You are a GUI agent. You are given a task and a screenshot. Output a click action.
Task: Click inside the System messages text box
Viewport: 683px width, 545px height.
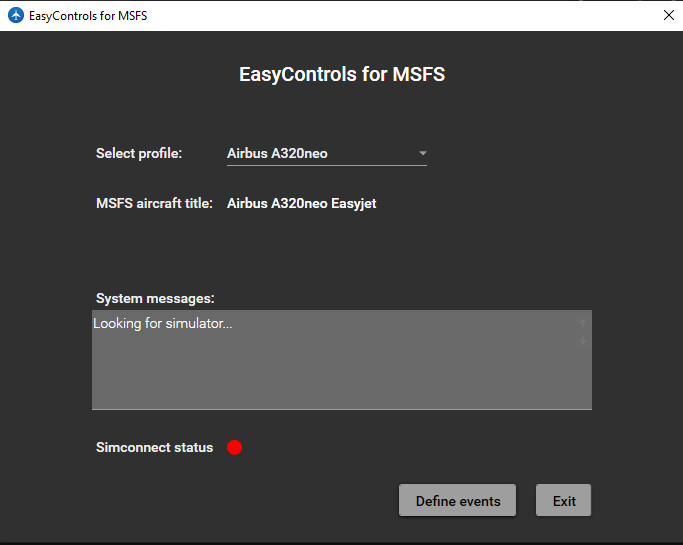coord(342,360)
